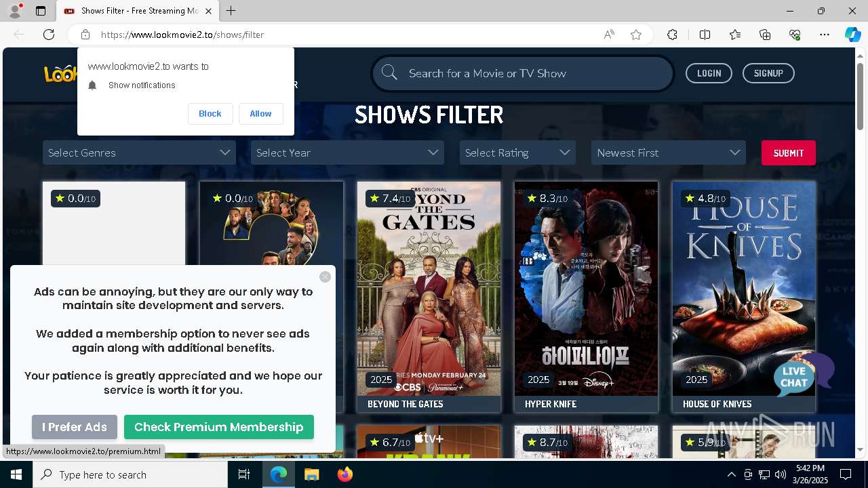Click the browser profile icon

pyautogui.click(x=15, y=11)
